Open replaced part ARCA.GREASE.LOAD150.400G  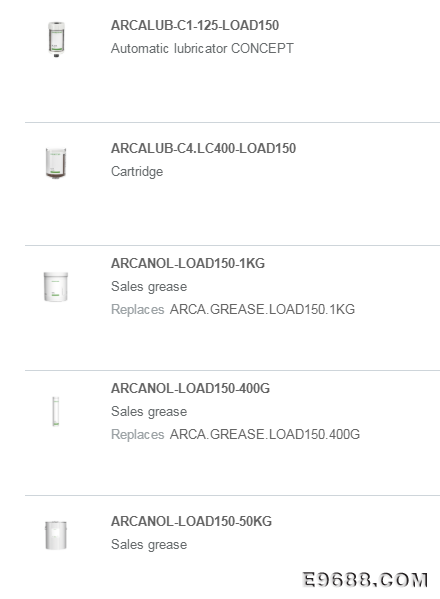265,434
